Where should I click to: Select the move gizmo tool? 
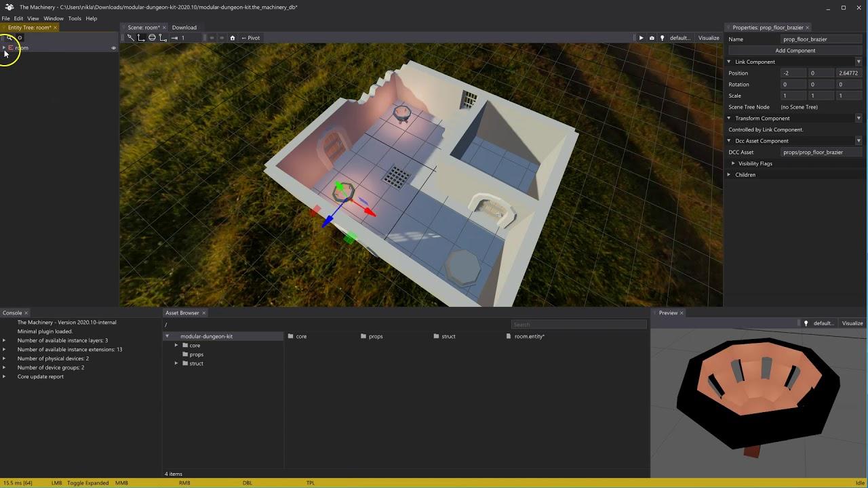point(141,38)
